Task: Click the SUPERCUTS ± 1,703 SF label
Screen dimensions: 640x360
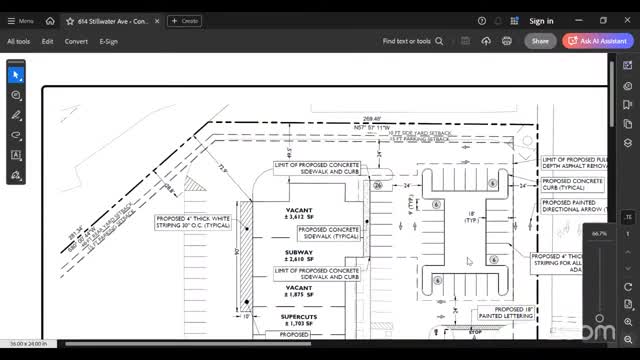Action: click(x=299, y=320)
